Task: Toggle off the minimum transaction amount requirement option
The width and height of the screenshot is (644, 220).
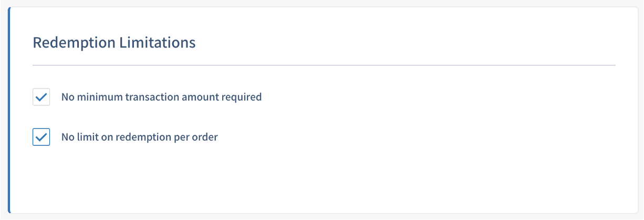Action: coord(41,97)
